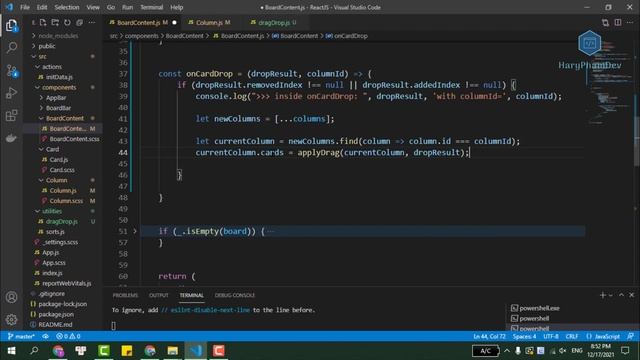Click the master branch indicator
640x360 pixels.
pos(21,336)
